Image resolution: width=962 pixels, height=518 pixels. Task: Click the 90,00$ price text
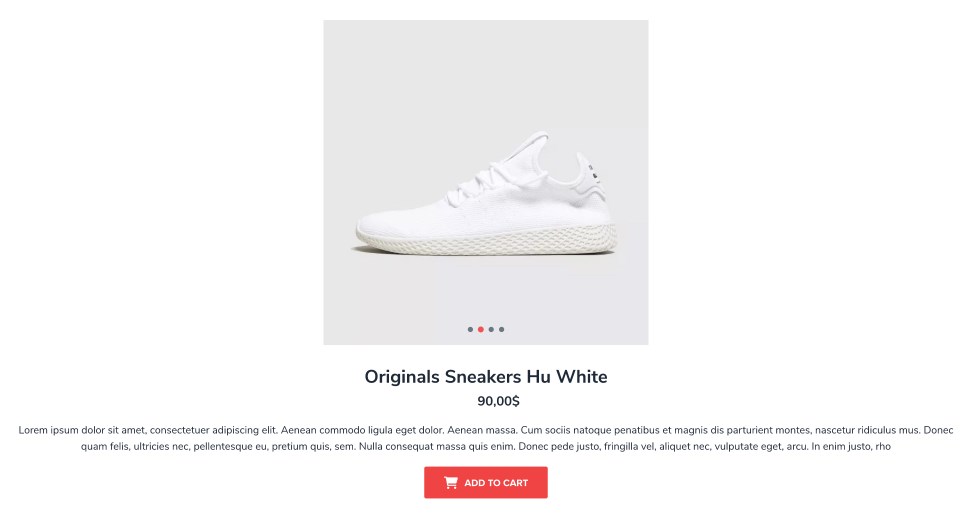(499, 401)
